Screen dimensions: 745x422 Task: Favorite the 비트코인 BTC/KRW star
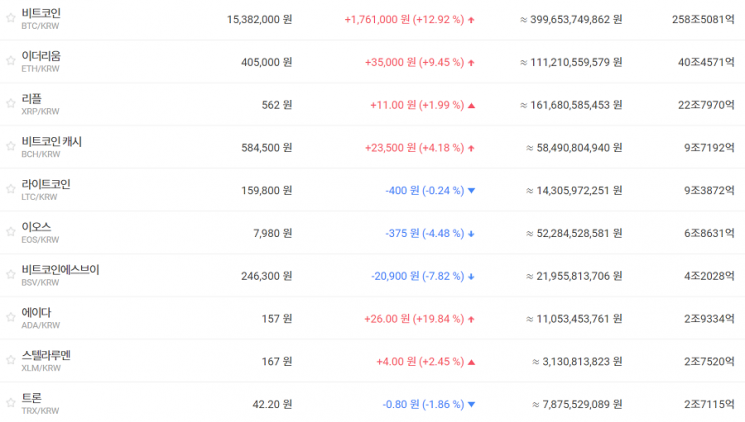pos(10,18)
